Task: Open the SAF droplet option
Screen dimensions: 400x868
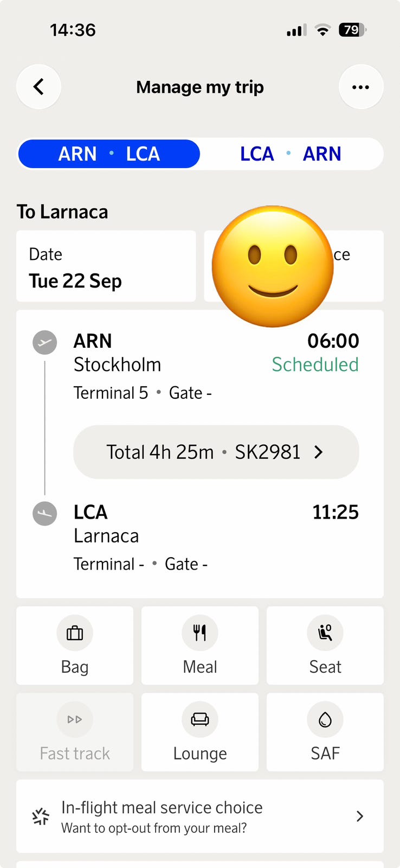Action: pyautogui.click(x=325, y=732)
